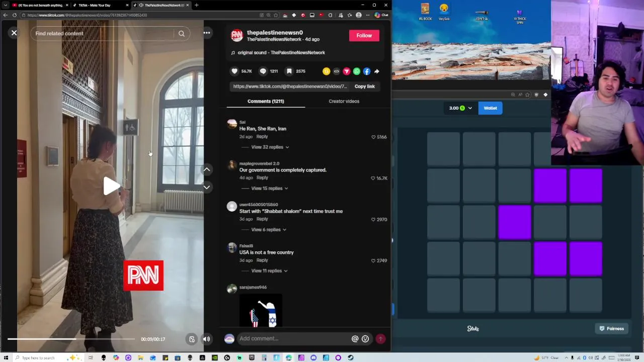
Task: Open the emoji picker in the comment box
Action: (x=365, y=339)
